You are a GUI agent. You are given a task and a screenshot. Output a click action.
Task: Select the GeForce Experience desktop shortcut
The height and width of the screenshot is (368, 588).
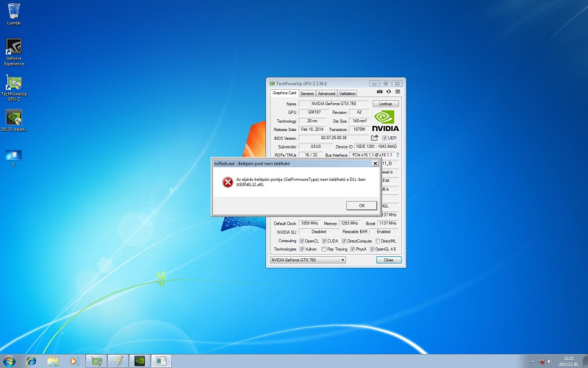pyautogui.click(x=14, y=52)
